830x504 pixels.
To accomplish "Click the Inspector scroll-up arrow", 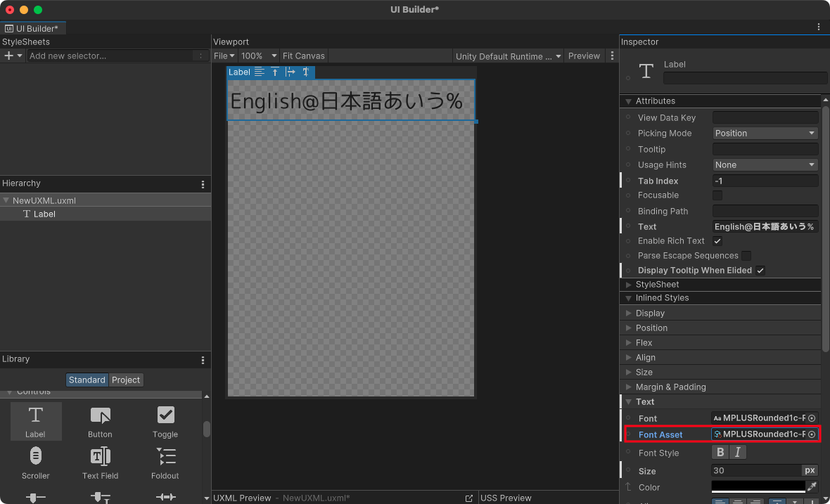I will 825,99.
